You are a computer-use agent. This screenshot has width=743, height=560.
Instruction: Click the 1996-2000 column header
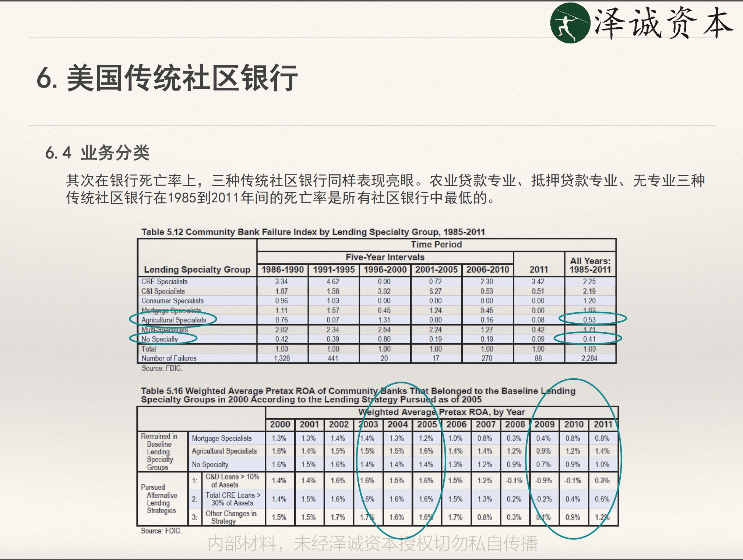pos(385,269)
